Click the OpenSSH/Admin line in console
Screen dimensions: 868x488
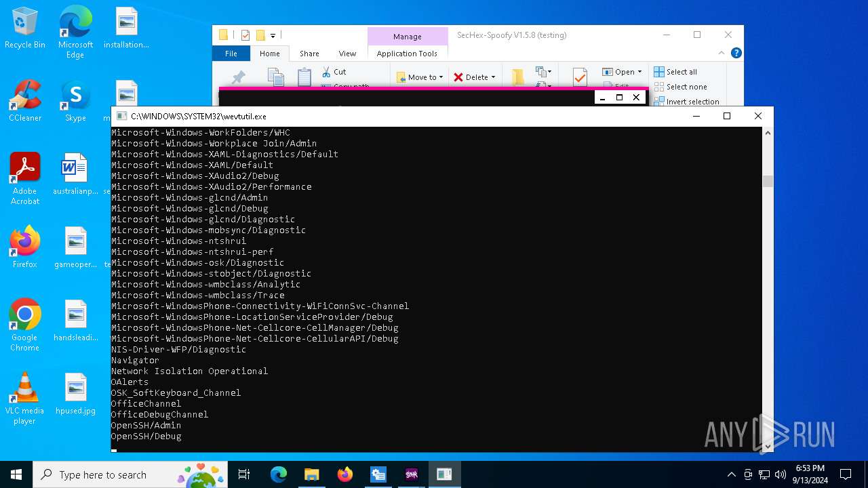[146, 425]
